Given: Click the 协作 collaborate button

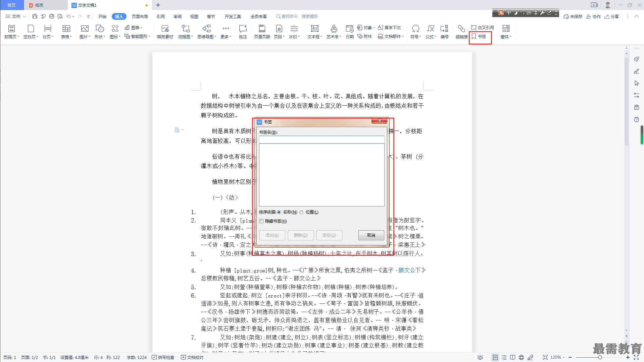Looking at the screenshot, I should click(x=593, y=16).
